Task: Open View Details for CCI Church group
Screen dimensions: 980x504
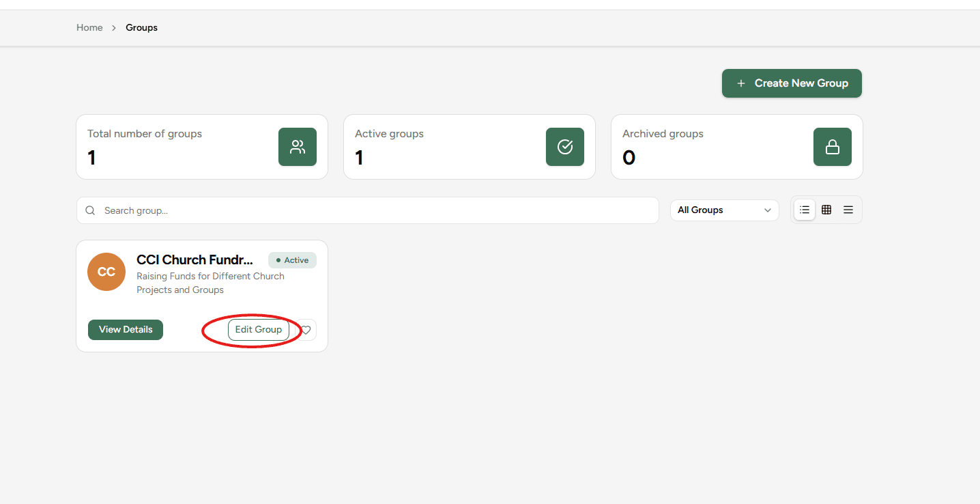Action: [x=126, y=329]
